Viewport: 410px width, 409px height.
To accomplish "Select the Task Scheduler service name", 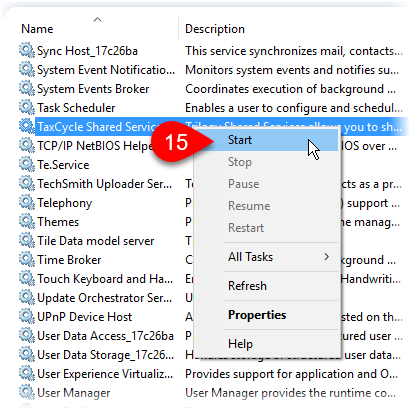I will [x=76, y=108].
